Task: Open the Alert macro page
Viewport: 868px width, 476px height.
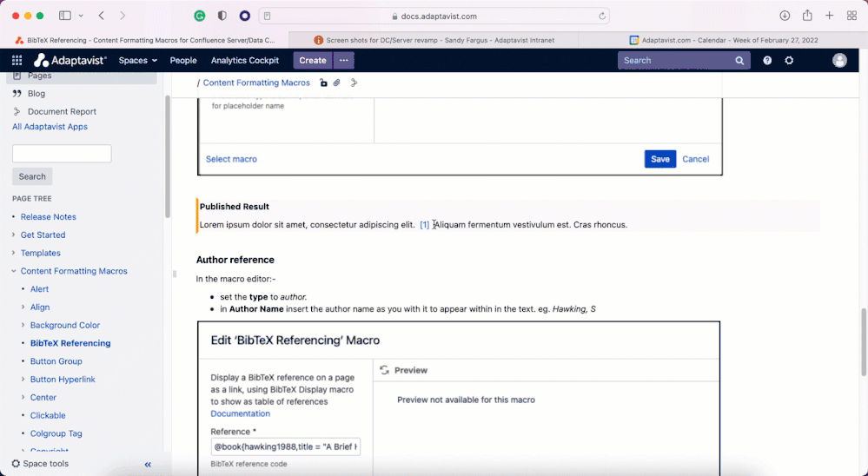Action: tap(39, 289)
